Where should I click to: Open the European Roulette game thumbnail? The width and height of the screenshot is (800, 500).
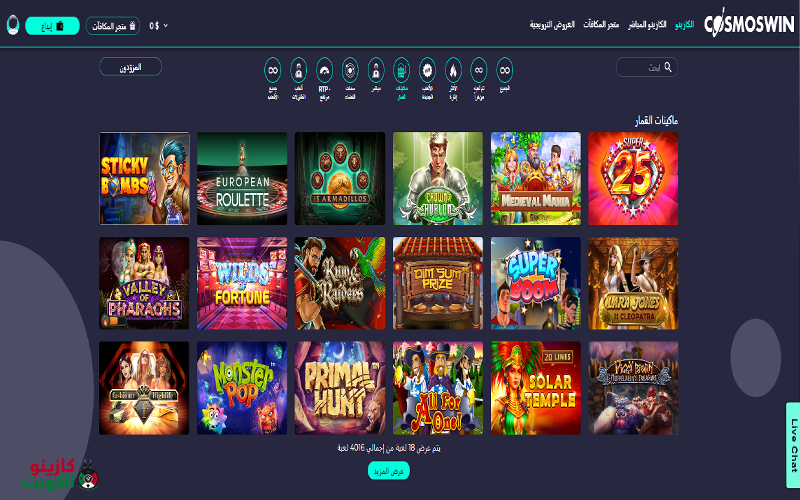tap(242, 179)
